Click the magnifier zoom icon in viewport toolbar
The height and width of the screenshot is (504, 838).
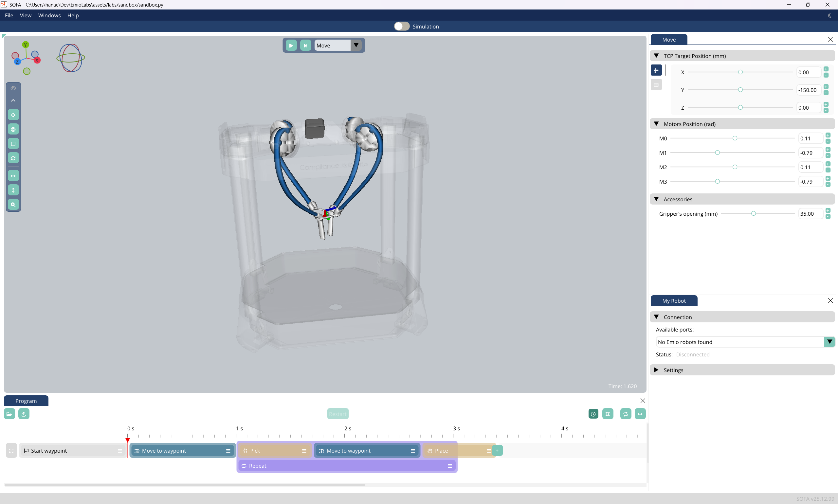[x=13, y=205]
